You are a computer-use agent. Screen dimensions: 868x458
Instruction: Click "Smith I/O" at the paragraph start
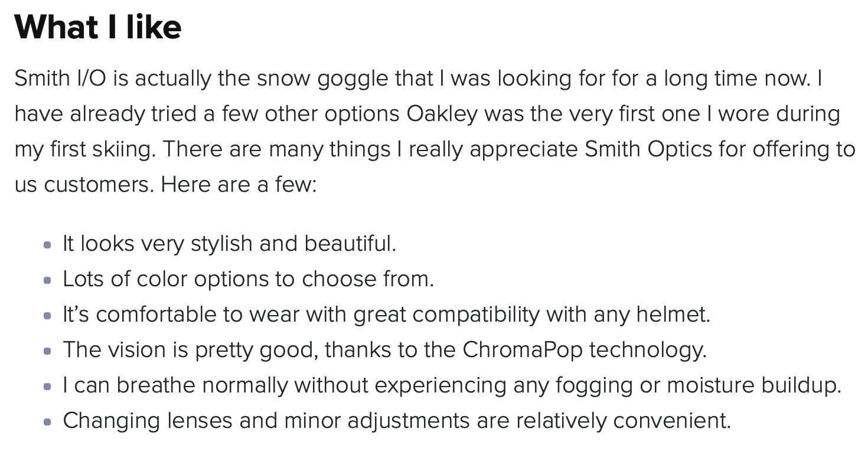tap(60, 78)
